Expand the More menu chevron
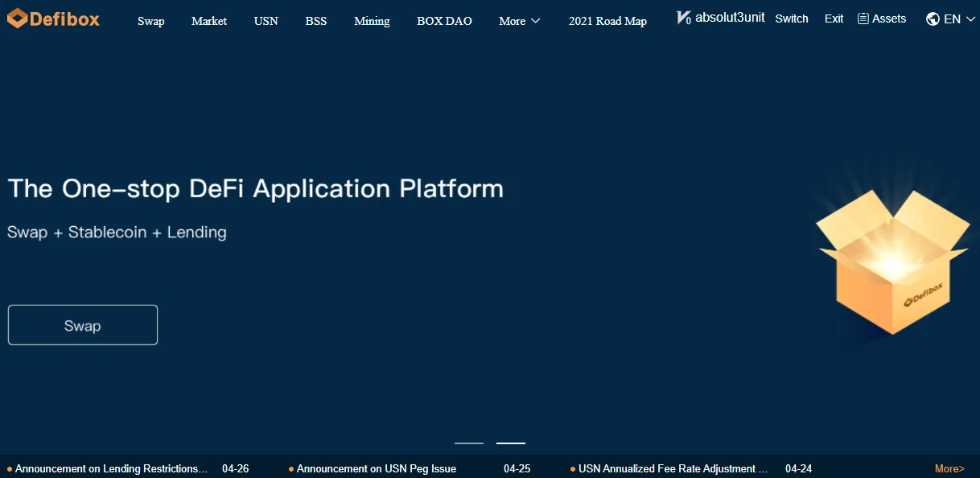This screenshot has width=980, height=478. (536, 21)
